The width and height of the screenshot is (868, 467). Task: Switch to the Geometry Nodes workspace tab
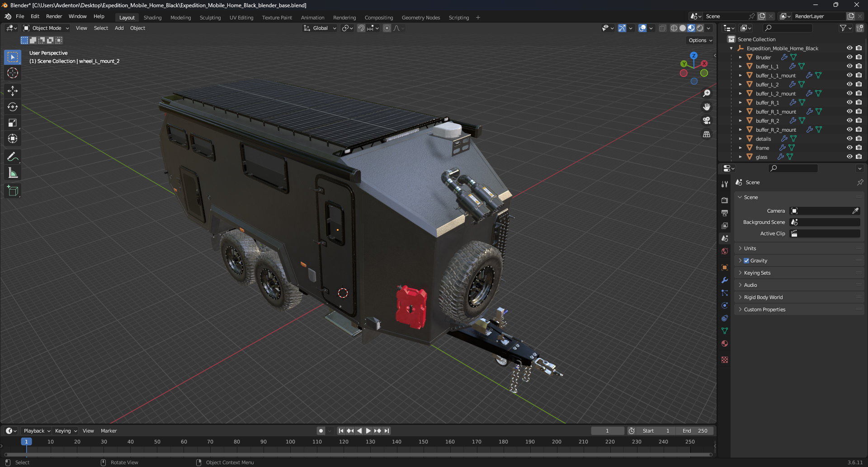(420, 18)
